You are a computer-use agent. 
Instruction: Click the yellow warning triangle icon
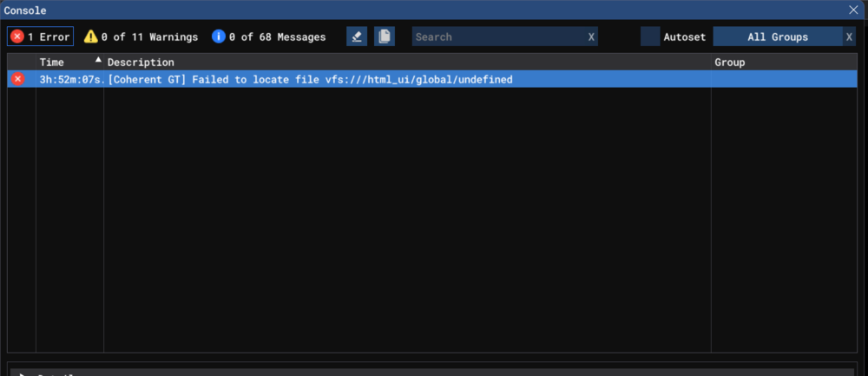[x=90, y=36]
